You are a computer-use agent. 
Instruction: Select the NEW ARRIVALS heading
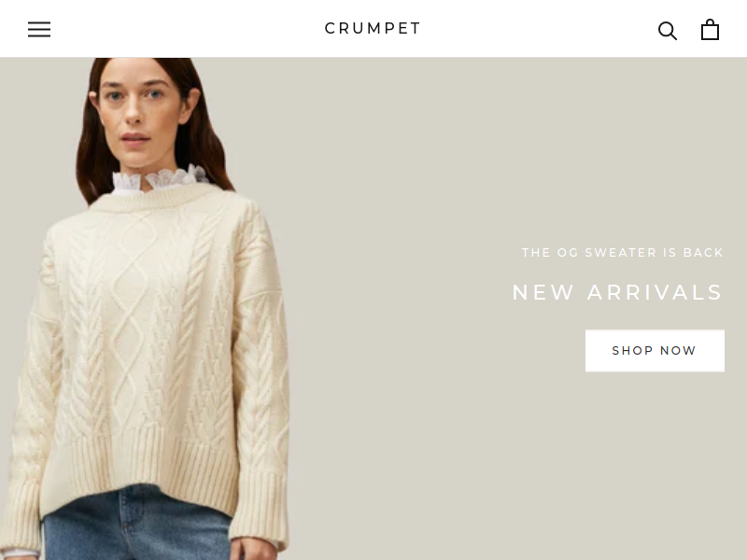pos(618,292)
